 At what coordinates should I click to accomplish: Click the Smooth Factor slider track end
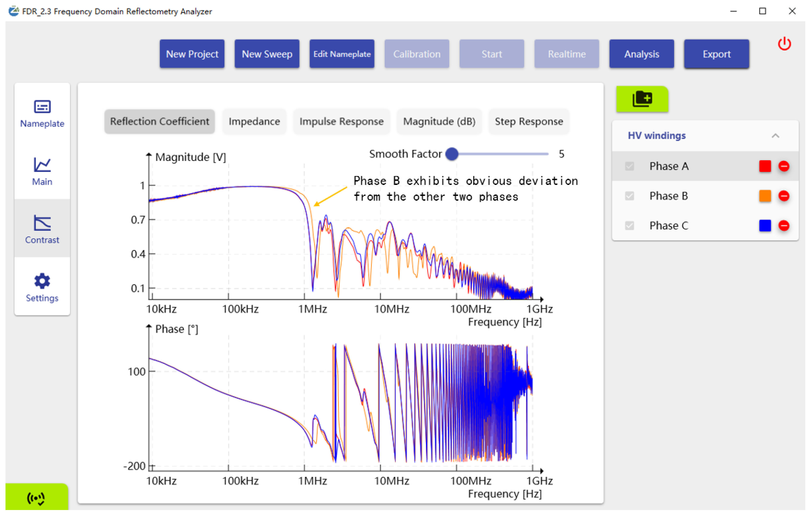point(547,154)
